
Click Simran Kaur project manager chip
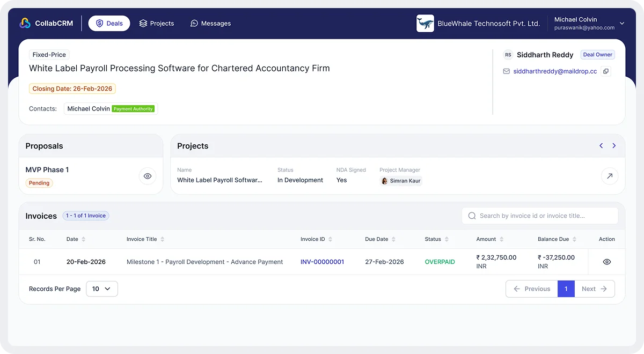click(401, 181)
